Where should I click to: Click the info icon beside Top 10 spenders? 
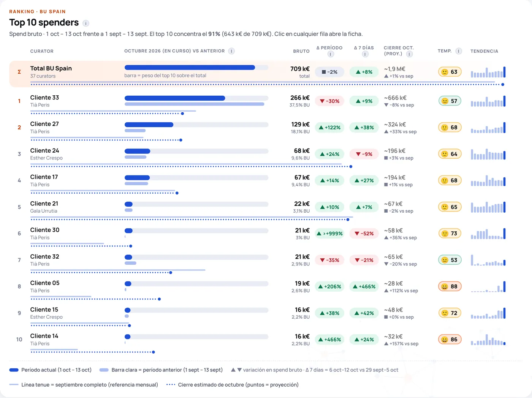click(86, 23)
